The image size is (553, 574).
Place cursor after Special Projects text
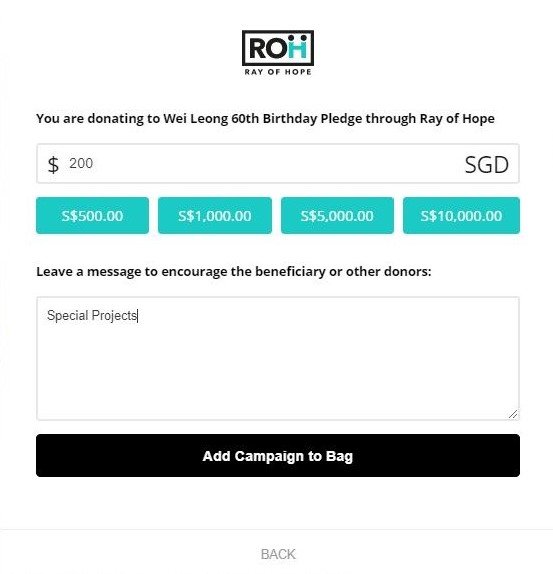(x=138, y=316)
